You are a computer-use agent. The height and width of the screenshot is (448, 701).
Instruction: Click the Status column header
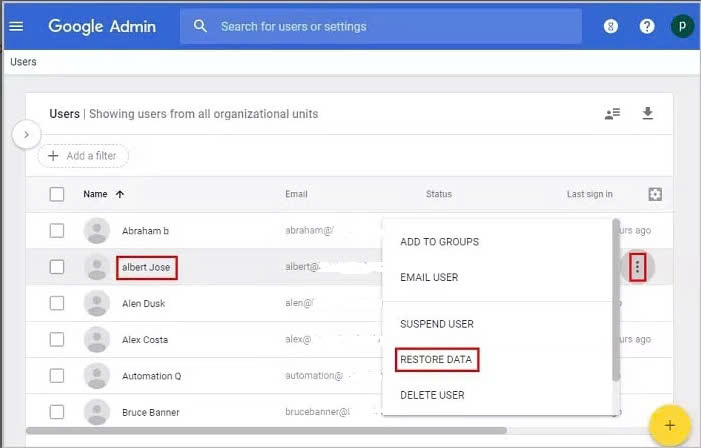point(439,194)
